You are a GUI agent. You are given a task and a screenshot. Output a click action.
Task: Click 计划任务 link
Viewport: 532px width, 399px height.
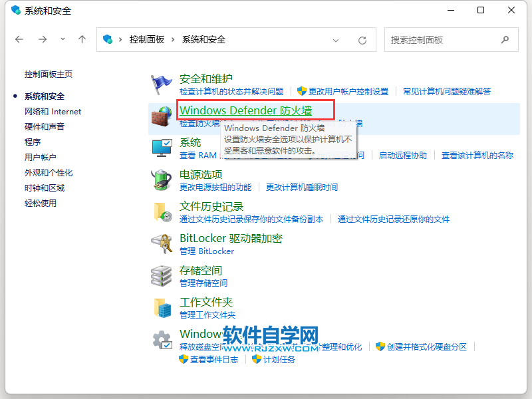[279, 360]
